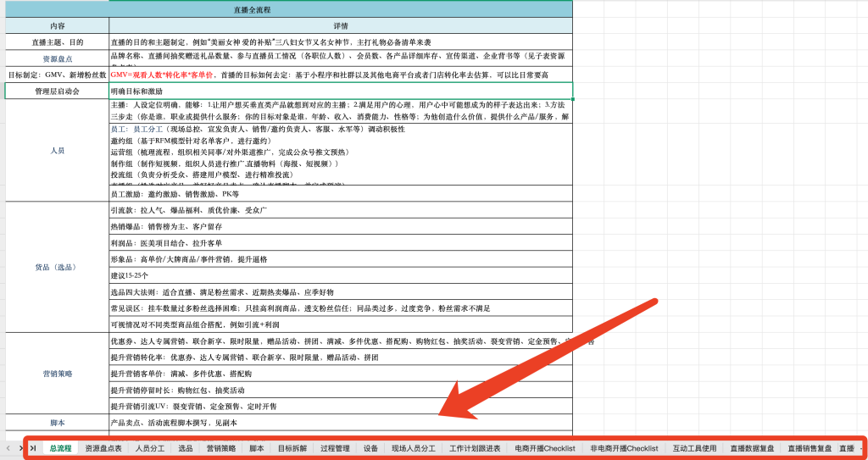Select the 产品卖点、活动流程脚本撰写 cell
Image resolution: width=868 pixels, height=460 pixels.
341,423
